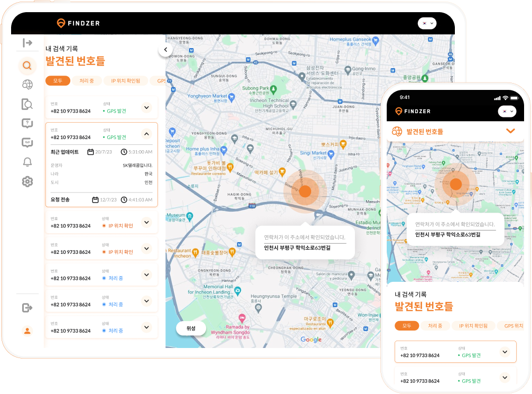Collapse the expanded GPS 발견 number card
Image resolution: width=532 pixels, height=394 pixels.
point(147,134)
